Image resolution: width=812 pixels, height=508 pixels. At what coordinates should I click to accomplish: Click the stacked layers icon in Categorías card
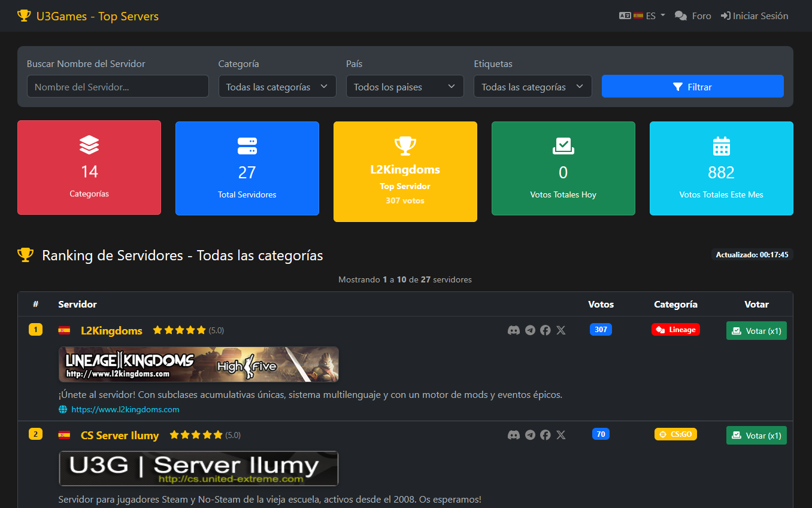pos(89,145)
